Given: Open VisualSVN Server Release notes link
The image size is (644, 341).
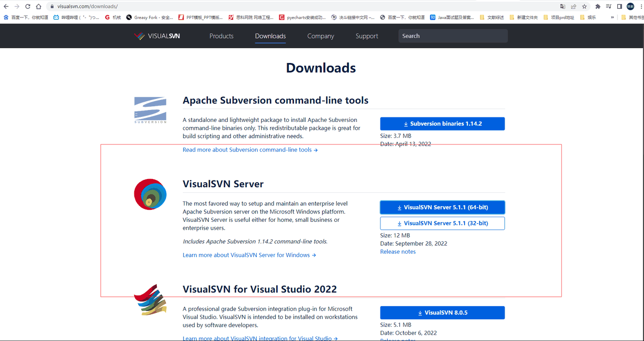Looking at the screenshot, I should pos(398,252).
